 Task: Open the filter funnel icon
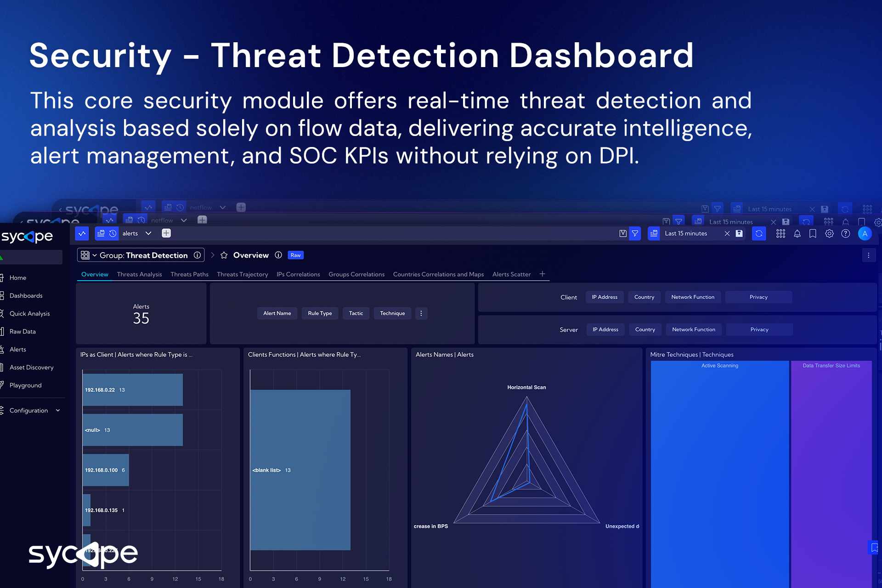pyautogui.click(x=635, y=234)
